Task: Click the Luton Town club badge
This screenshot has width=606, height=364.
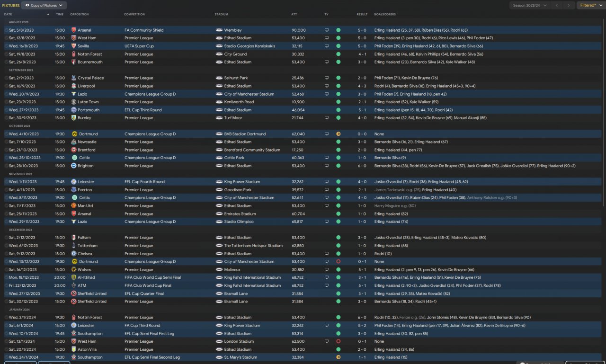Action: click(73, 102)
